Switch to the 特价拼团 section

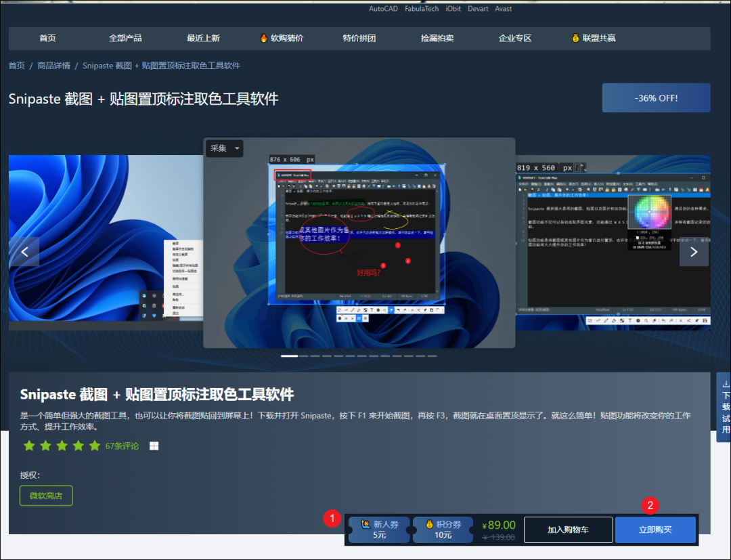point(359,39)
